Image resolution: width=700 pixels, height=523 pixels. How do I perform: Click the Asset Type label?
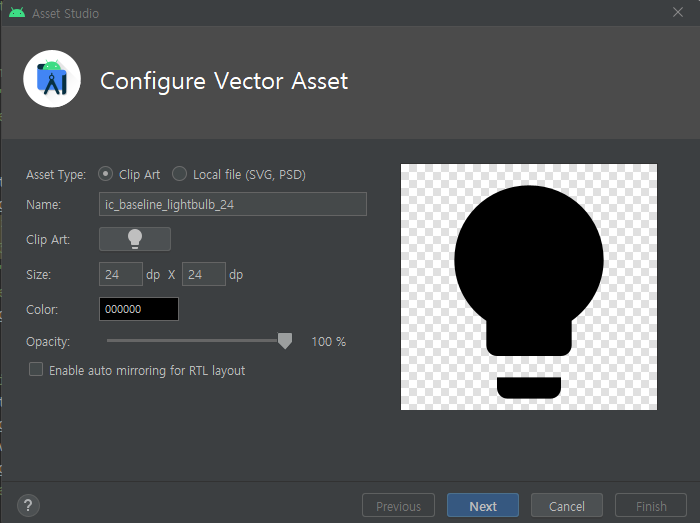[x=56, y=174]
